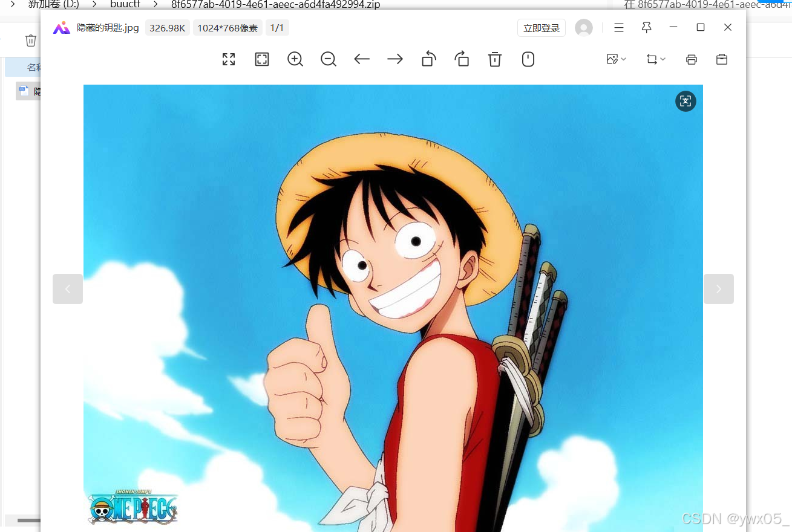
Task: Maximize the image viewer window
Action: (701, 27)
